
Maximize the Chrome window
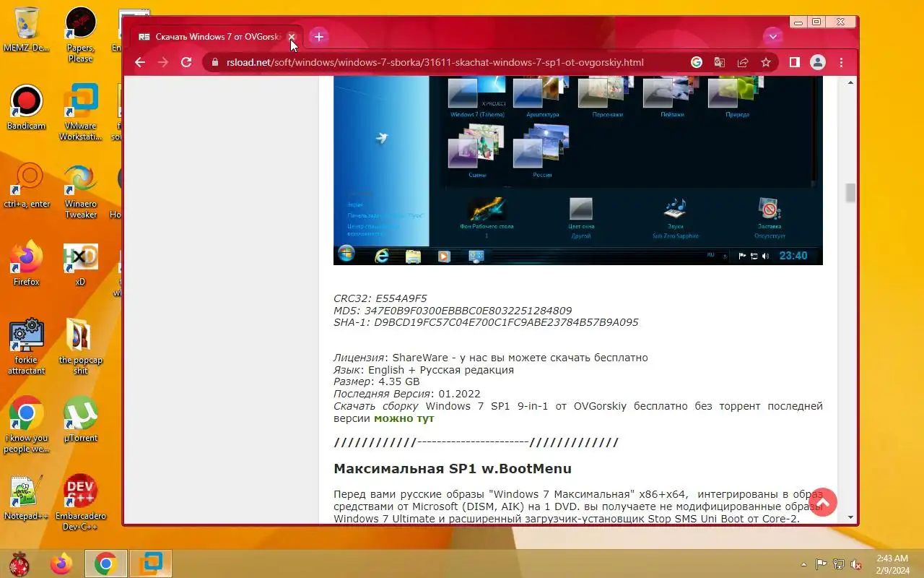tap(816, 22)
